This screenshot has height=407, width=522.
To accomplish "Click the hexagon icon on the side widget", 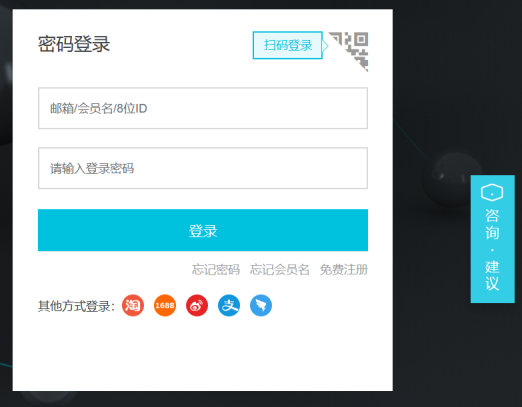I will [x=492, y=192].
